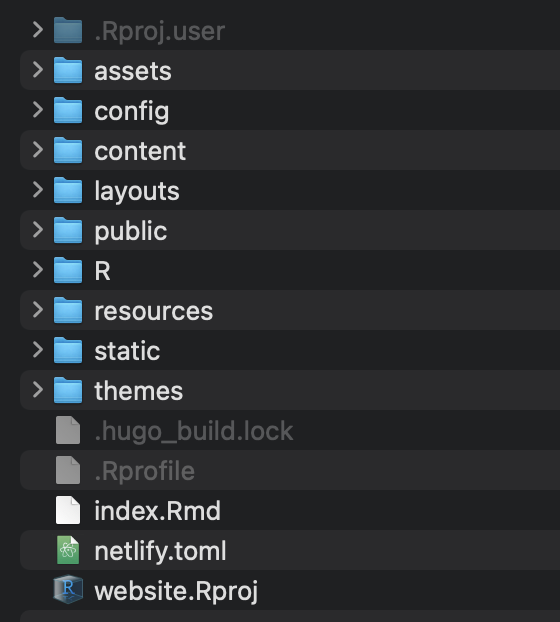Select the index.Rmd file name
This screenshot has height=622, width=560.
coord(157,511)
